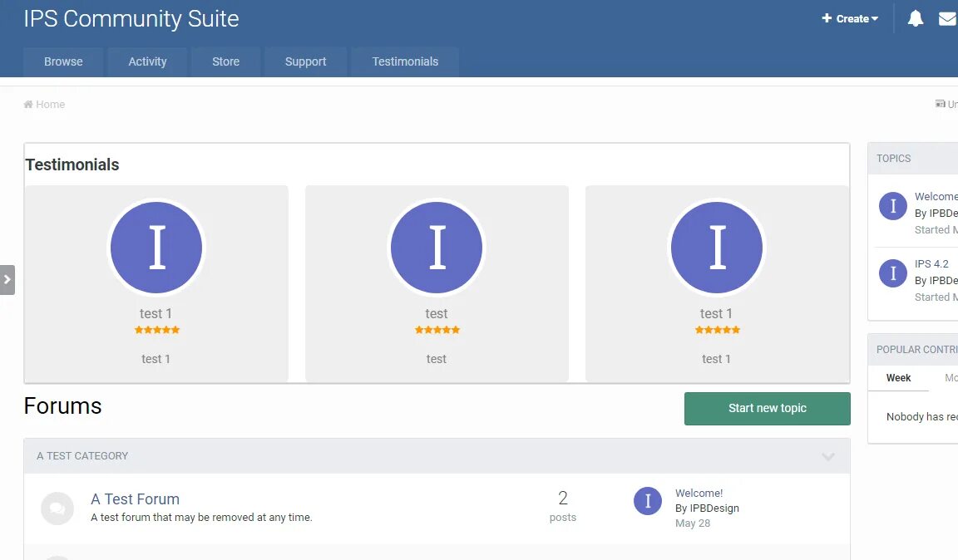Click the A Test Forum speech-bubble icon
The image size is (958, 560).
pos(57,508)
